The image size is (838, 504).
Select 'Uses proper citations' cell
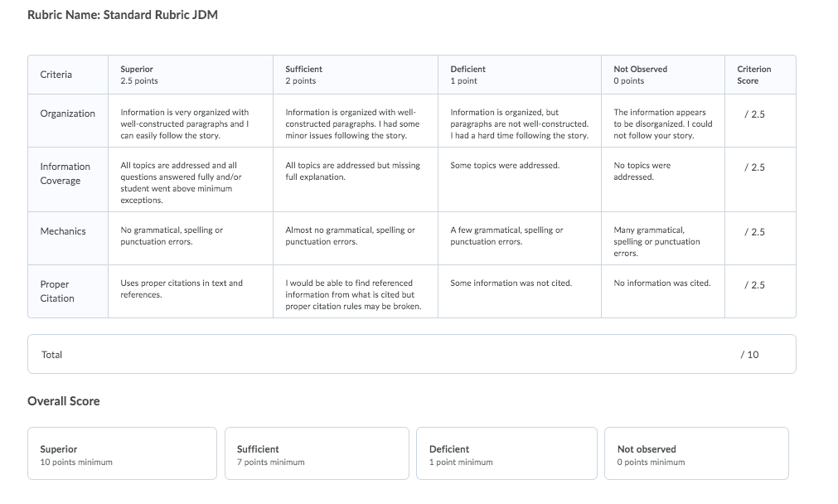[191, 291]
